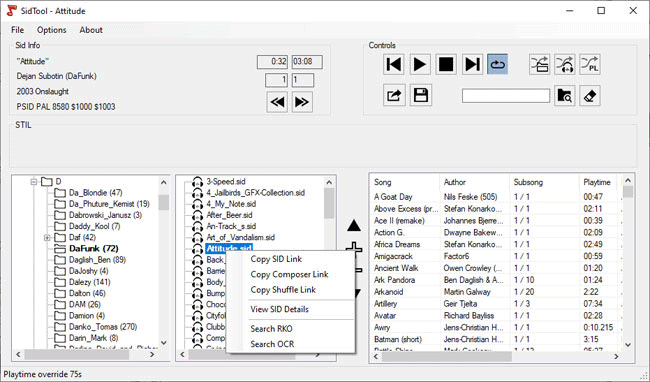Toggle shuffle playlist PL icon
This screenshot has height=382, width=650.
(x=589, y=65)
